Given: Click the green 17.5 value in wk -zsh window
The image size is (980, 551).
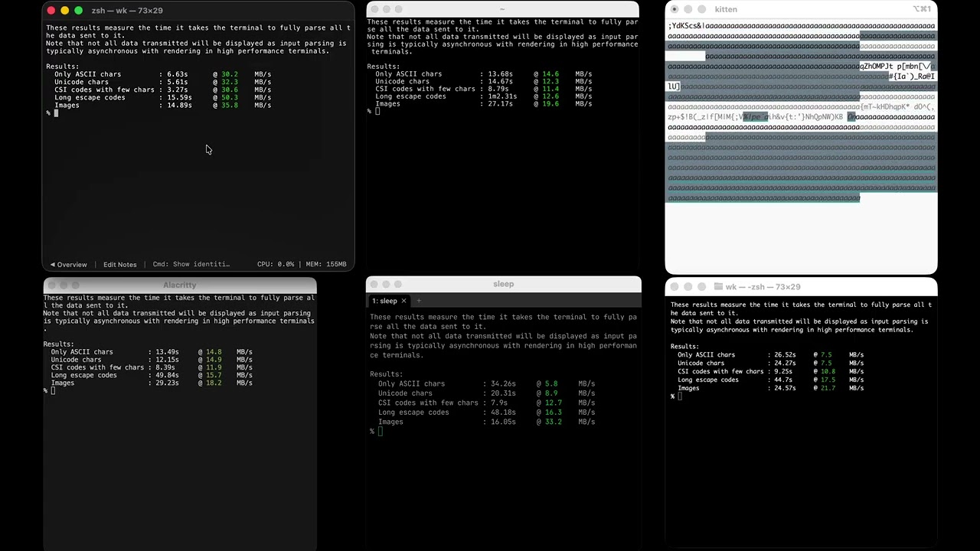Looking at the screenshot, I should 828,380.
